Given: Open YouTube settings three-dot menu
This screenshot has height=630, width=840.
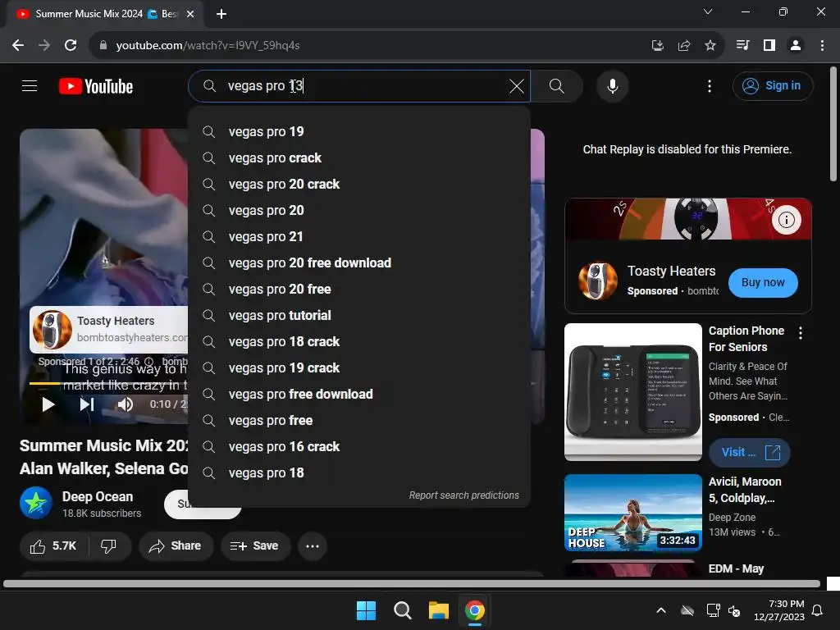Looking at the screenshot, I should click(x=710, y=85).
